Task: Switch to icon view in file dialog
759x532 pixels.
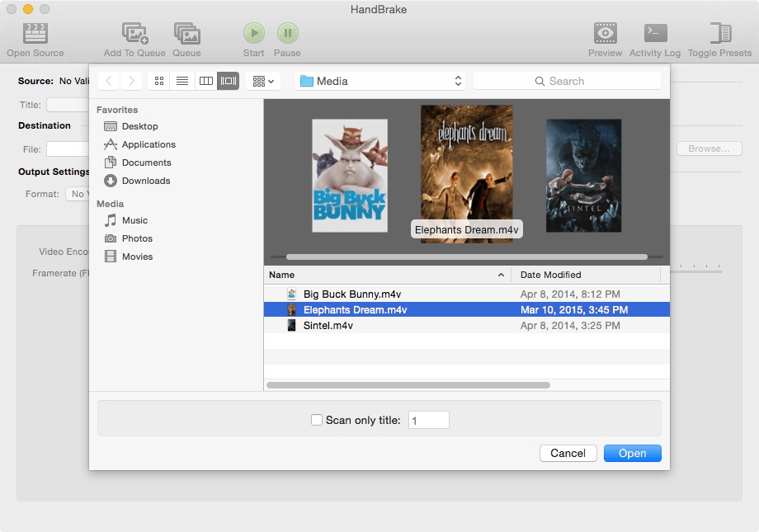Action: [x=159, y=81]
